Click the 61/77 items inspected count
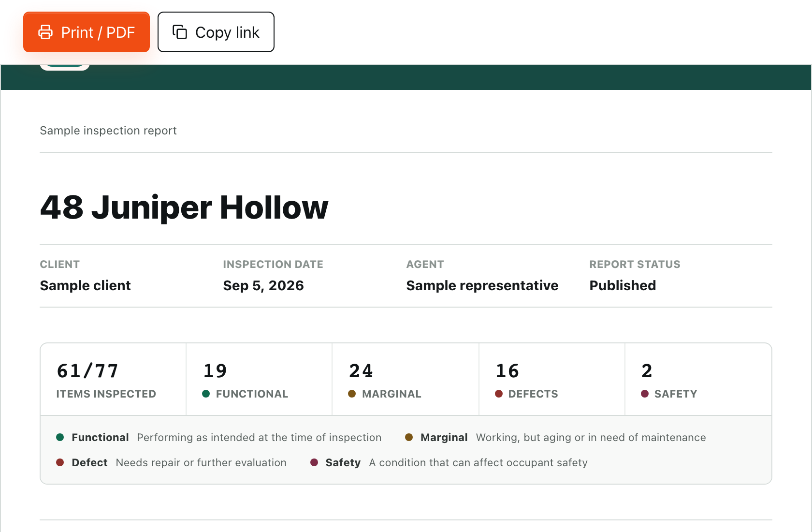The image size is (812, 532). tap(87, 371)
